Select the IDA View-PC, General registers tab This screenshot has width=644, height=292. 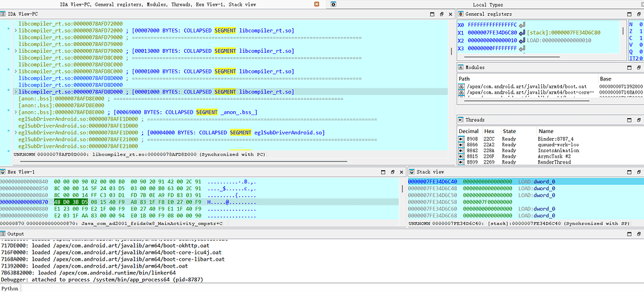(x=157, y=4)
